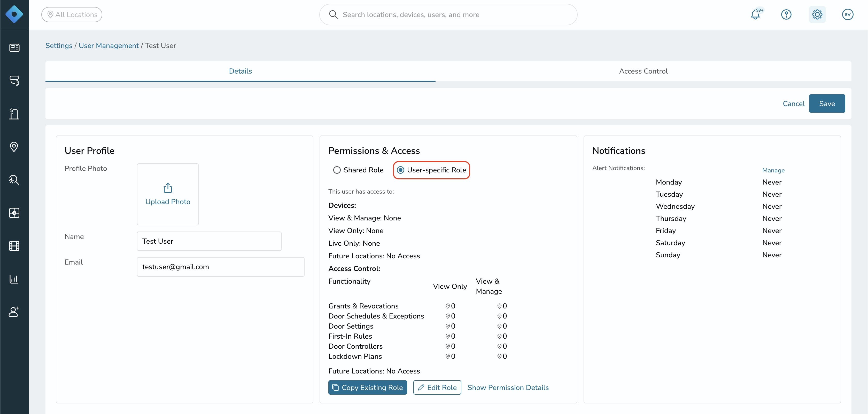The image size is (868, 414).
Task: Open the settings gear icon
Action: coord(817,14)
